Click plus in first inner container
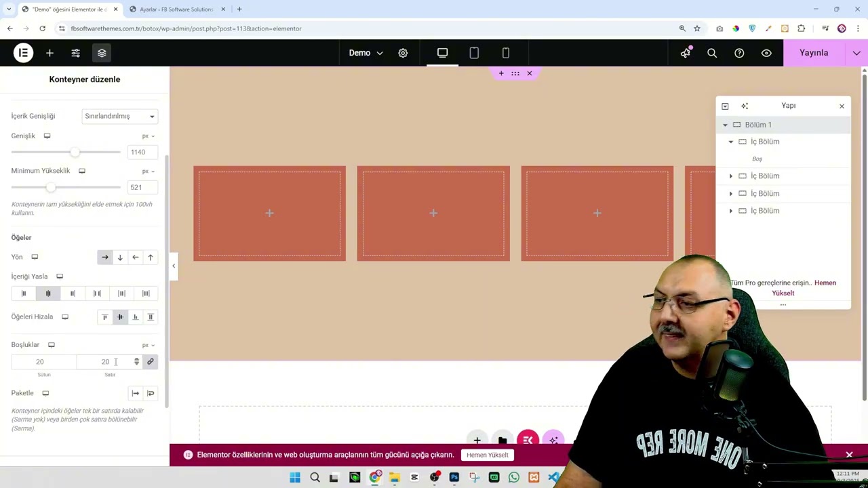868x488 pixels. pyautogui.click(x=269, y=213)
